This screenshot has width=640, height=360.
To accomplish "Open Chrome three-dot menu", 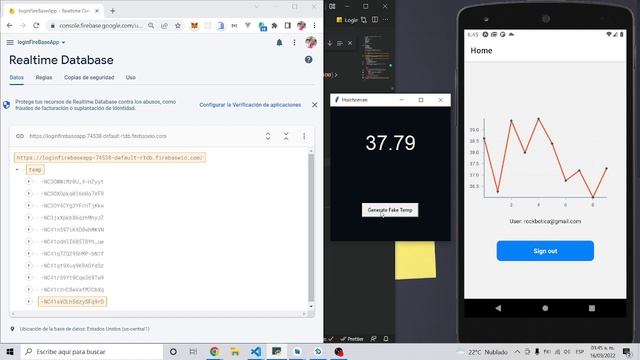I will click(x=314, y=26).
